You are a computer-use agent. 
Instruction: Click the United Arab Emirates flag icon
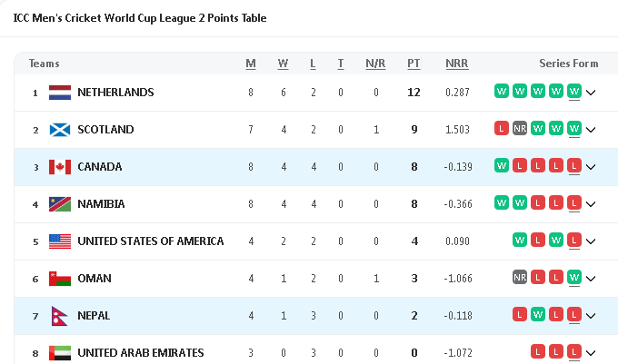point(59,352)
